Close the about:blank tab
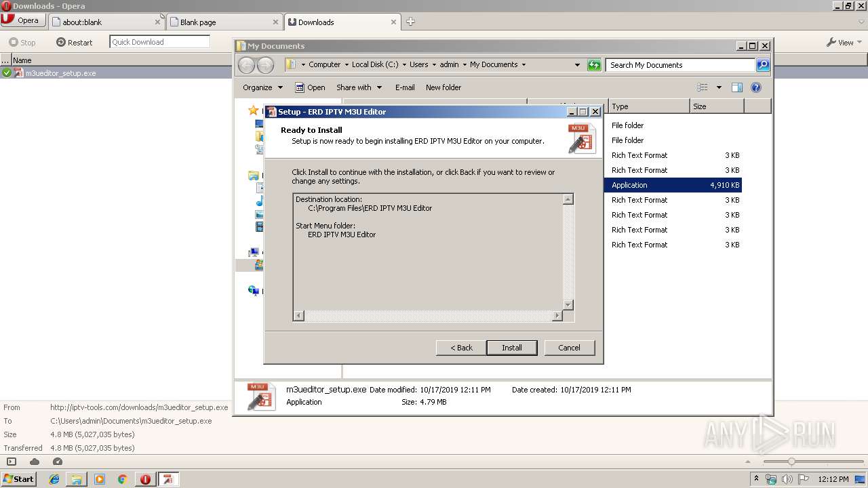The height and width of the screenshot is (488, 868). (157, 22)
